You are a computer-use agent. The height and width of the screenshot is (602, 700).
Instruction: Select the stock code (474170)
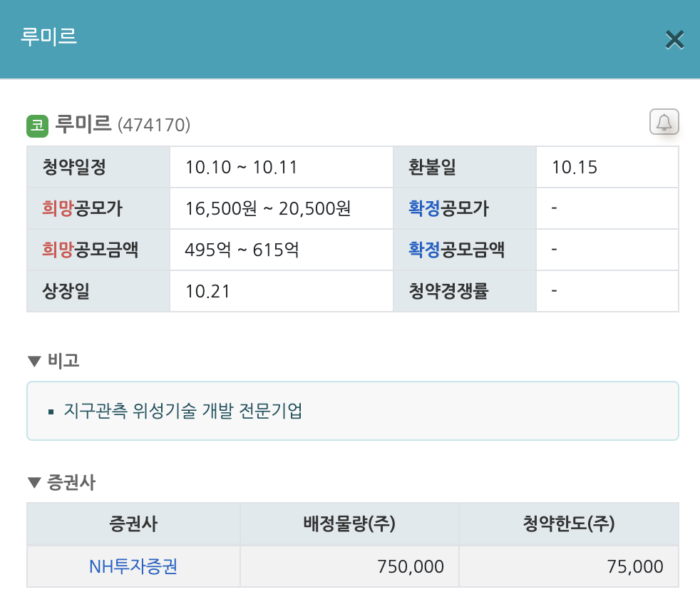tap(154, 125)
